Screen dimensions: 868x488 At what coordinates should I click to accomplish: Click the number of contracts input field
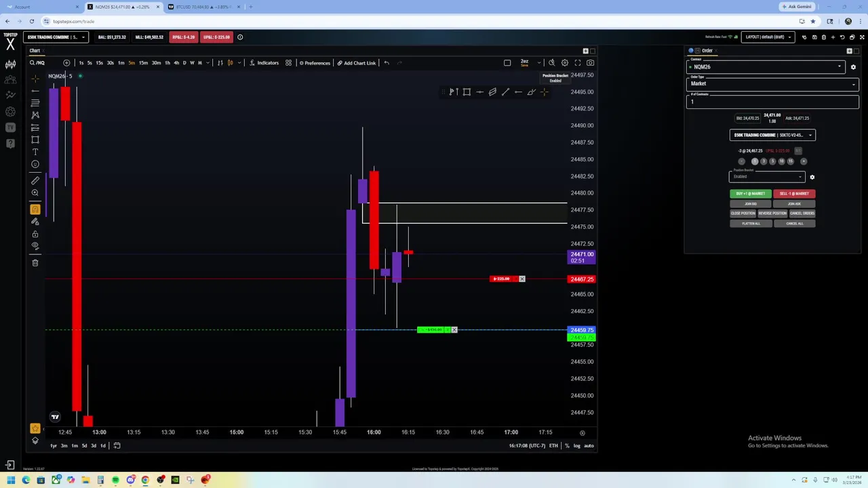[772, 102]
